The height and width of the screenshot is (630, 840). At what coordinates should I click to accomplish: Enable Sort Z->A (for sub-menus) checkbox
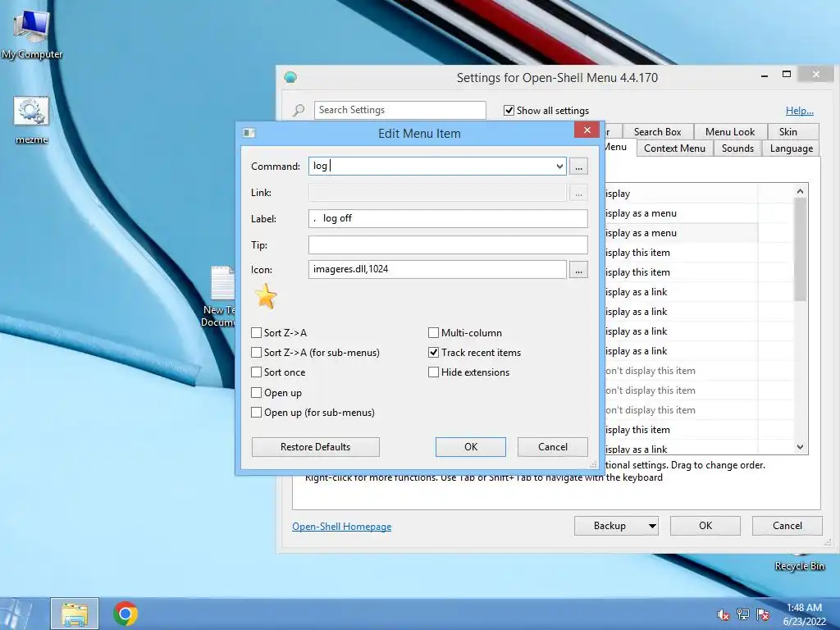pyautogui.click(x=256, y=353)
